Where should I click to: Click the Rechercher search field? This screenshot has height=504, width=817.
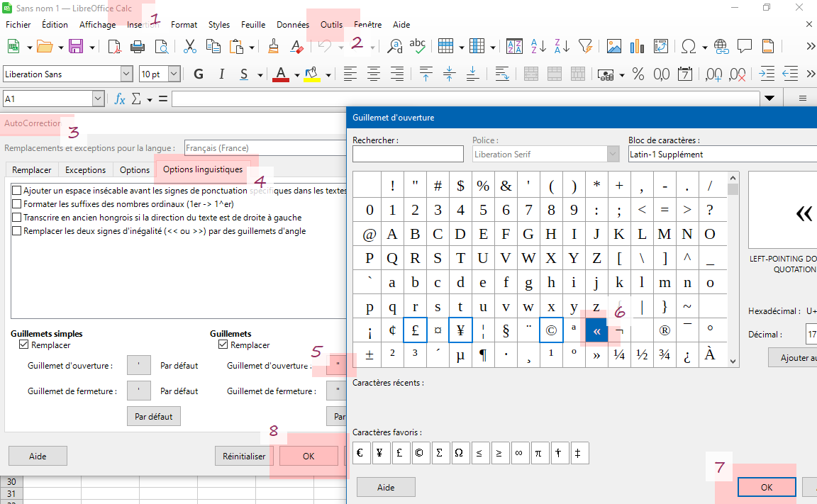408,154
